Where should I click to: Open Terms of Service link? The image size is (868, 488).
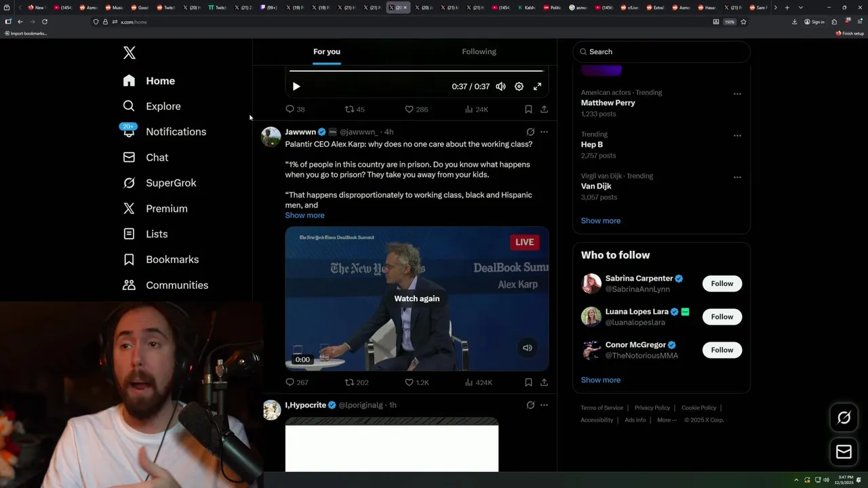[601, 408]
